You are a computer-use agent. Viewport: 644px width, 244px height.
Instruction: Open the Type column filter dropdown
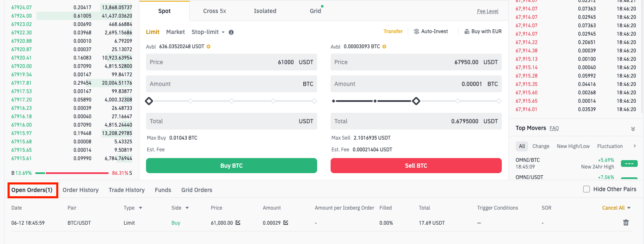[x=140, y=208]
